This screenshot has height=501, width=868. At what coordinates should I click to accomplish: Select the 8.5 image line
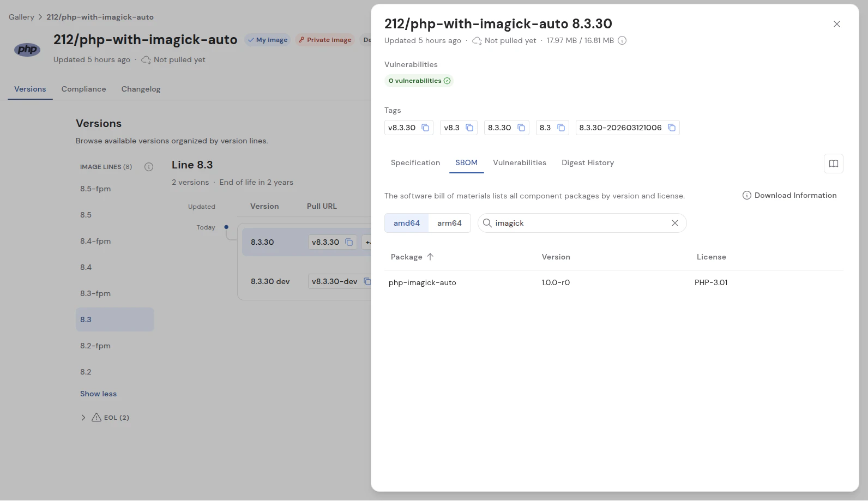point(114,215)
